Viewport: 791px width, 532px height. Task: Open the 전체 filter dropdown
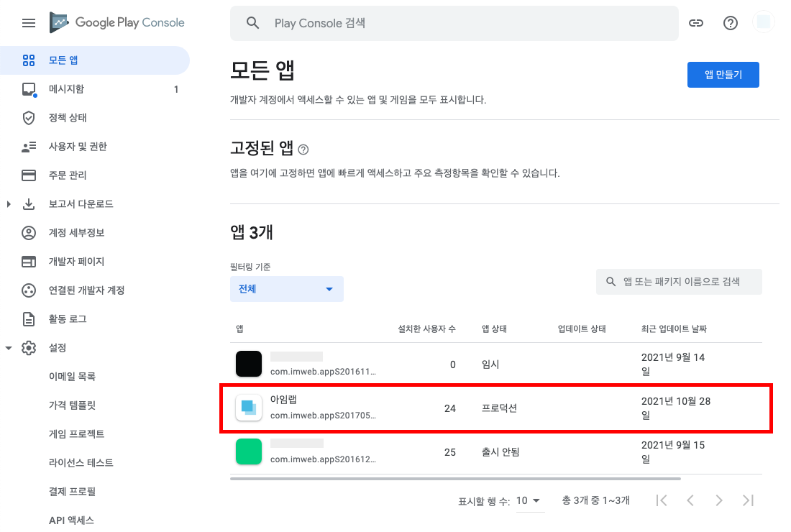coord(286,289)
